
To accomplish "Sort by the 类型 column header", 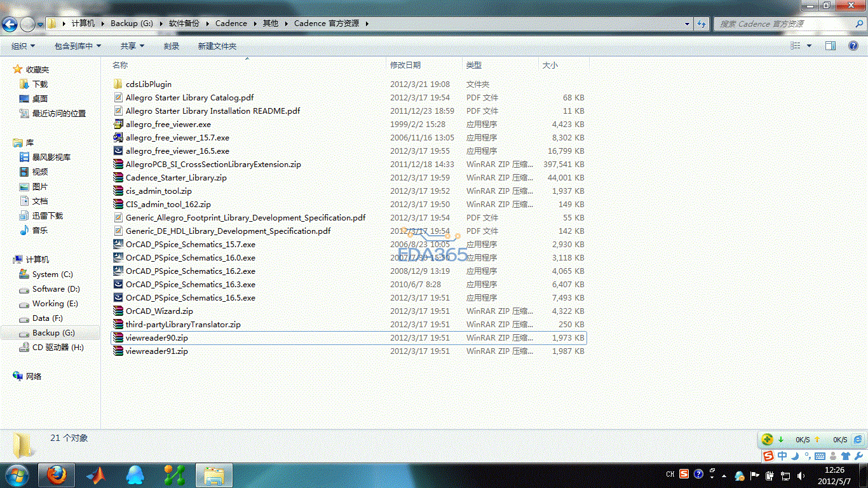I will [474, 65].
